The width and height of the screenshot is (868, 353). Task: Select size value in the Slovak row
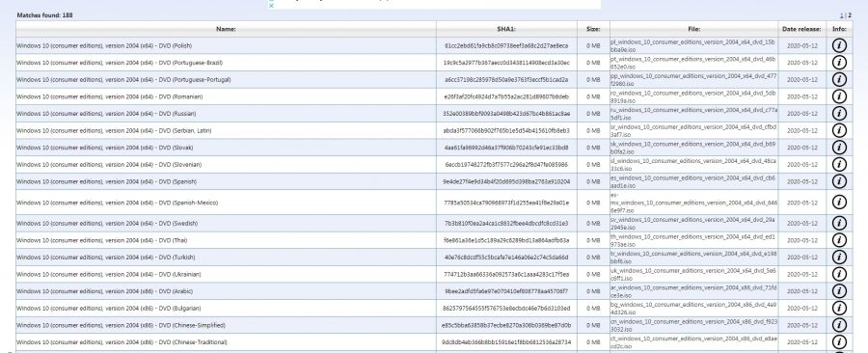click(x=593, y=148)
